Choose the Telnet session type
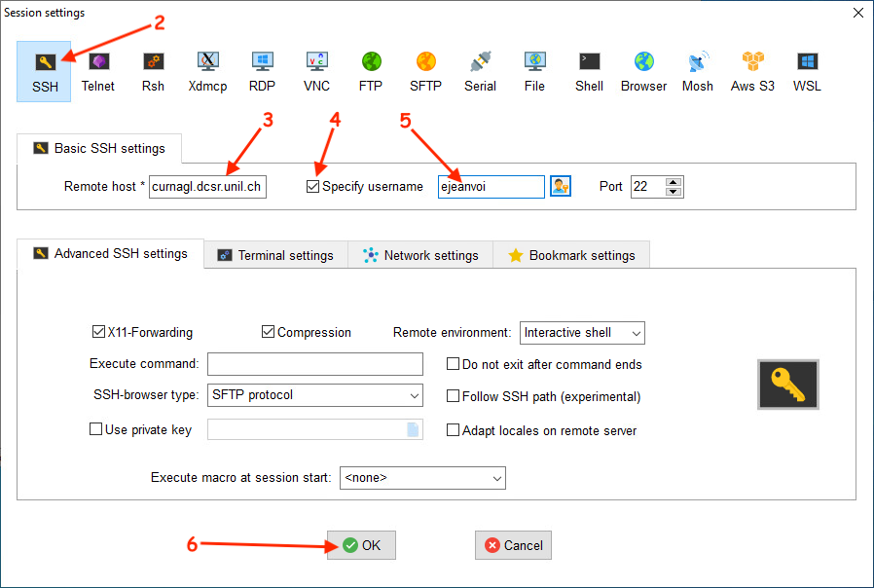874x588 pixels. (x=97, y=71)
